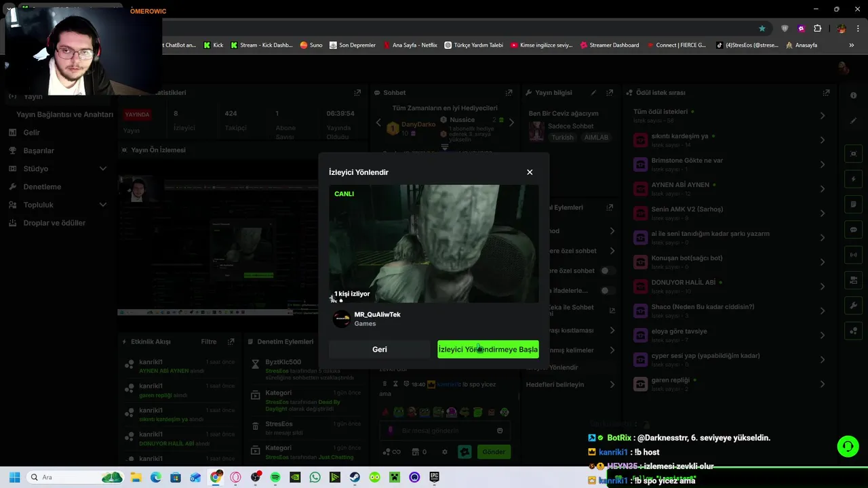Open chat settings gear icon

click(x=445, y=452)
